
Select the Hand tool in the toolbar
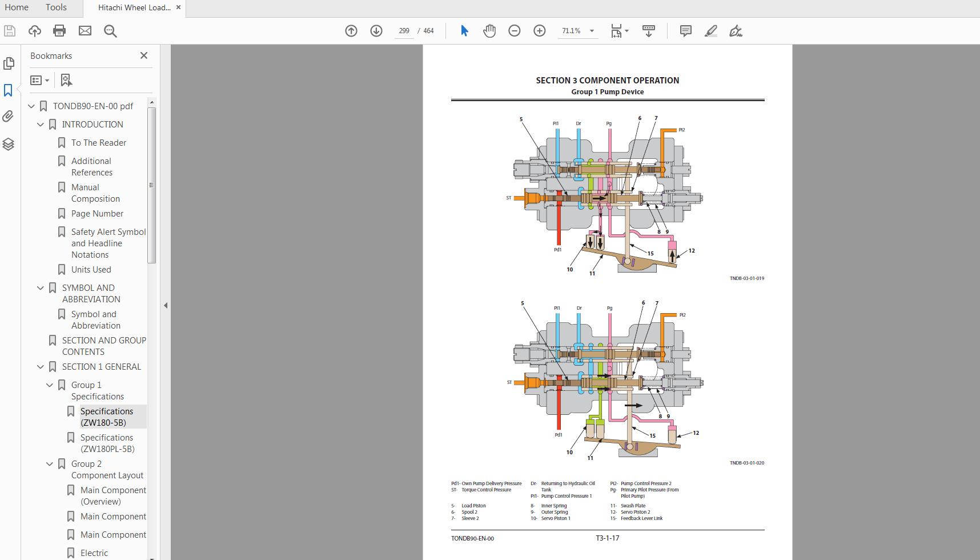click(x=489, y=31)
